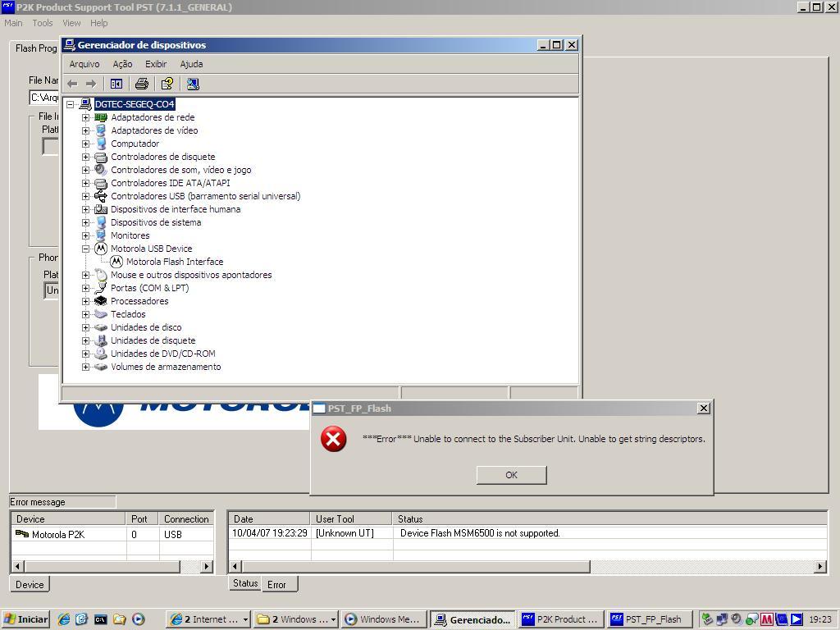Viewport: 840px width, 630px height.
Task: Click the Adaptadores de rede icon
Action: pos(101,117)
